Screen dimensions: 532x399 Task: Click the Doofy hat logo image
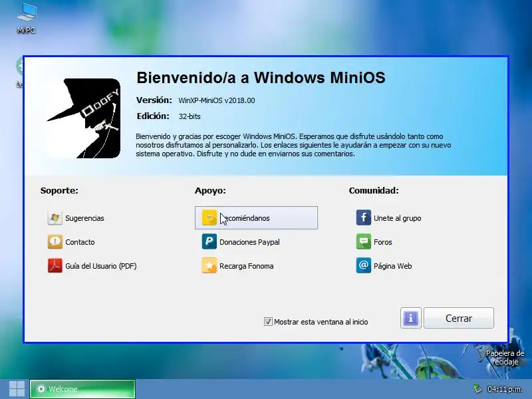[x=83, y=118]
